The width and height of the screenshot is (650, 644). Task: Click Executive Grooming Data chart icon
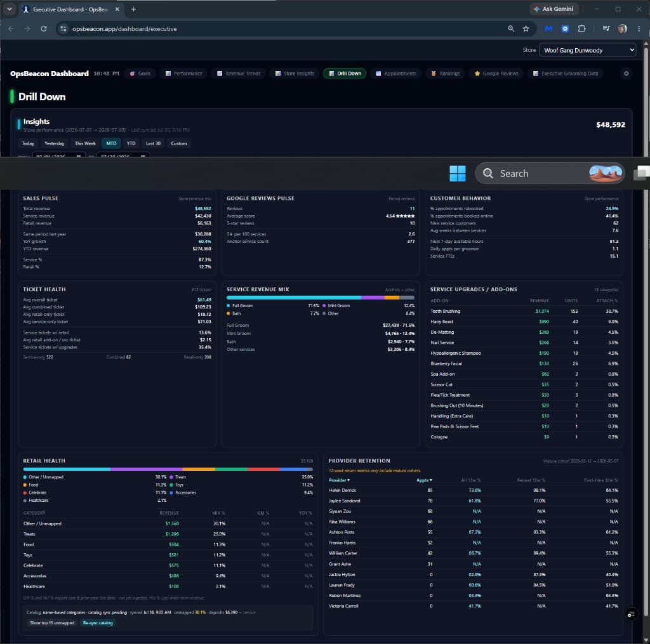[536, 74]
